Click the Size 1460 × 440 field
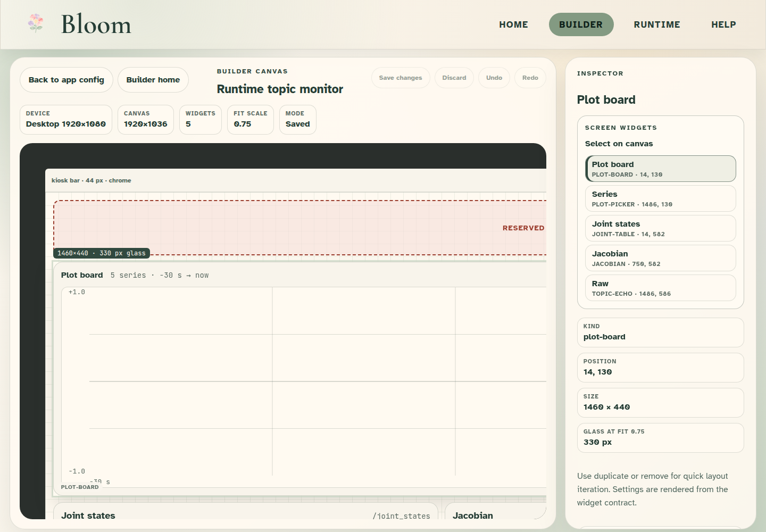The width and height of the screenshot is (766, 532). click(661, 403)
